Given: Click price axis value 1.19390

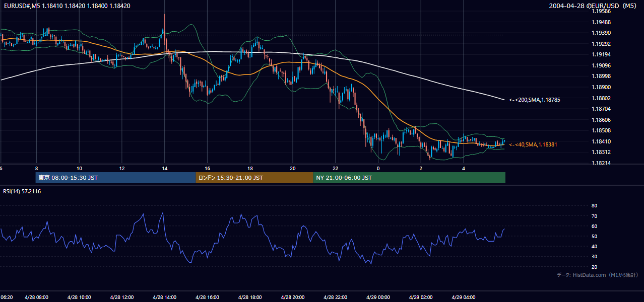Looking at the screenshot, I should (601, 33).
